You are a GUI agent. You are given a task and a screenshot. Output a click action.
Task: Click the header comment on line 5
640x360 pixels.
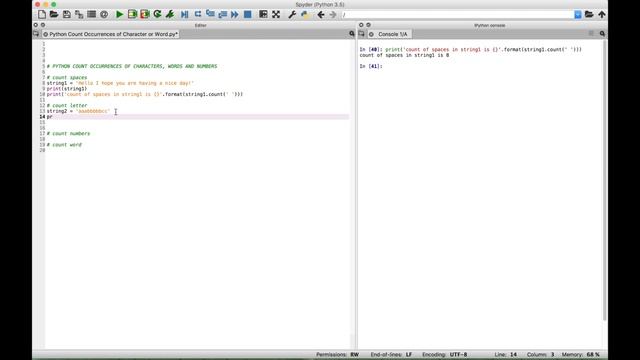132,66
